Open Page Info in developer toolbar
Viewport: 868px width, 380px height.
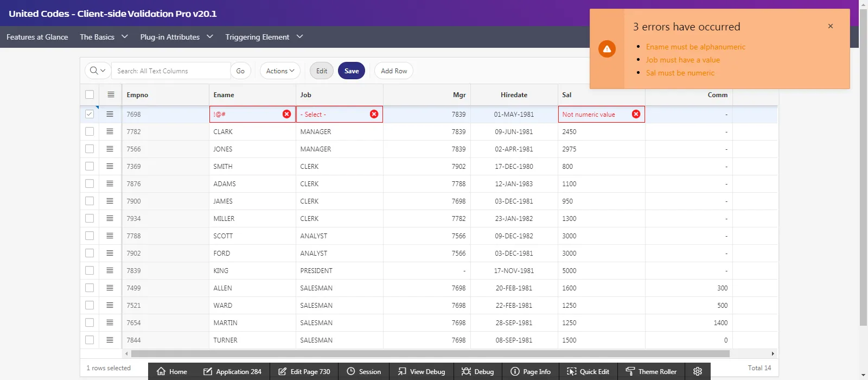click(531, 371)
